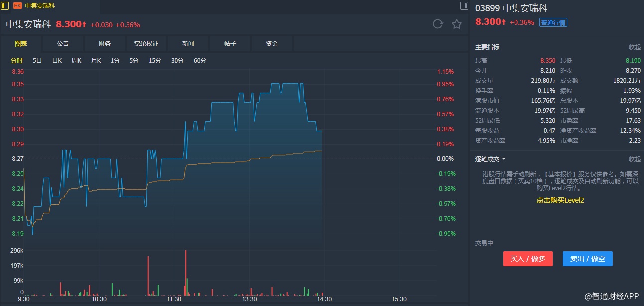Toggle the left sidebar panel icon
Viewport: 644px width, 306px height.
click(x=5, y=6)
